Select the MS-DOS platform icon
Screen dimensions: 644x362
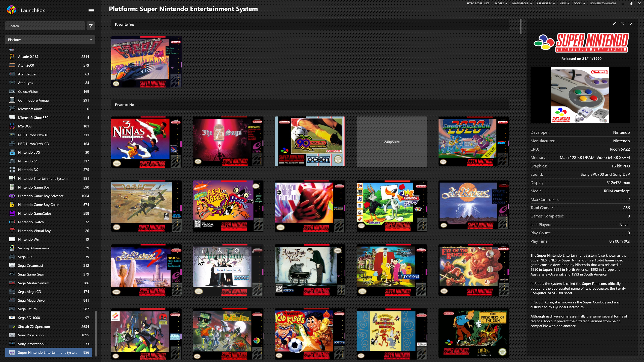click(12, 126)
